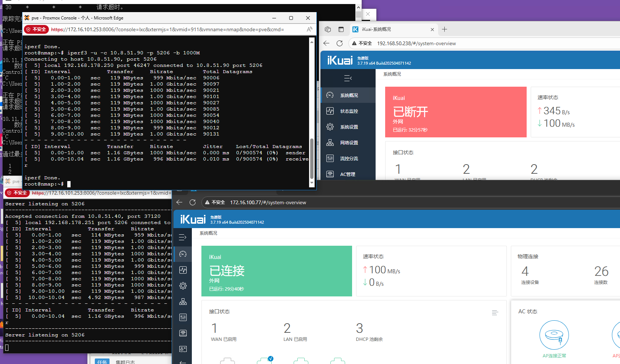Click '2 LAN 已启用' in lower iKuai
This screenshot has height=364, width=620.
(x=295, y=332)
